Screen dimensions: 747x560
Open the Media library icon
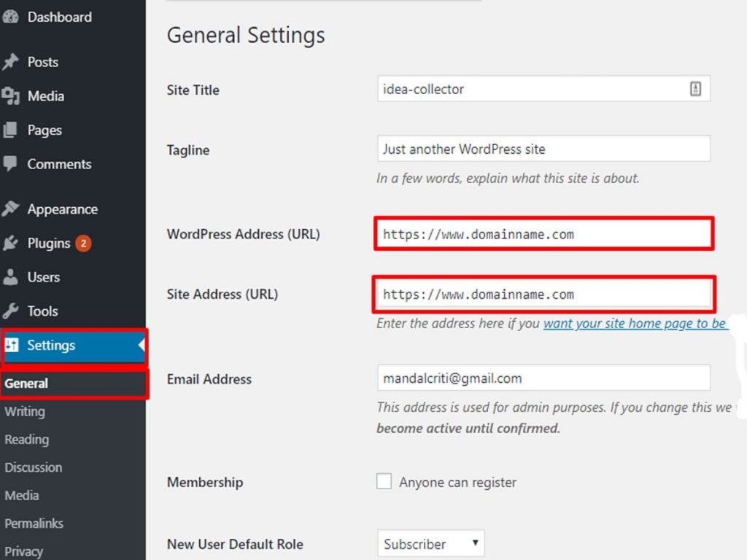click(13, 96)
